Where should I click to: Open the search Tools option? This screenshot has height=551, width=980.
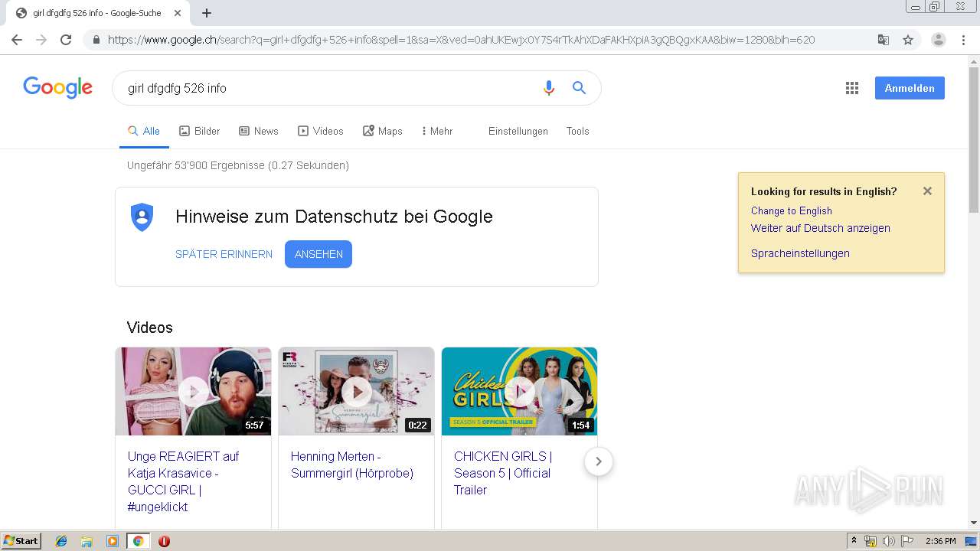577,131
